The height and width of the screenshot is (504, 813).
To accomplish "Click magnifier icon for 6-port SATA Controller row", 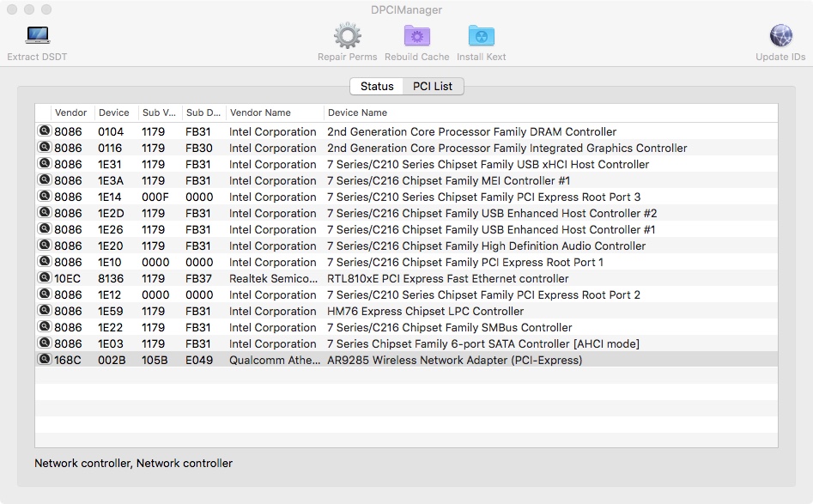I will [45, 343].
